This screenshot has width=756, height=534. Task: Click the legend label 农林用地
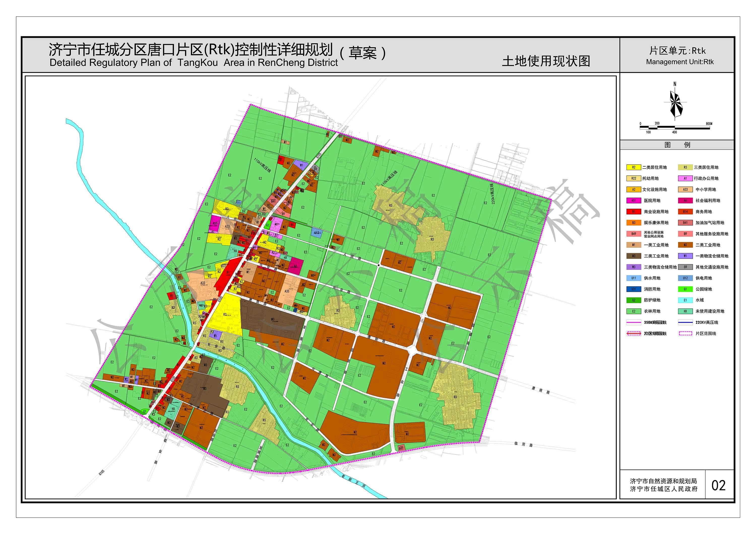coord(652,311)
